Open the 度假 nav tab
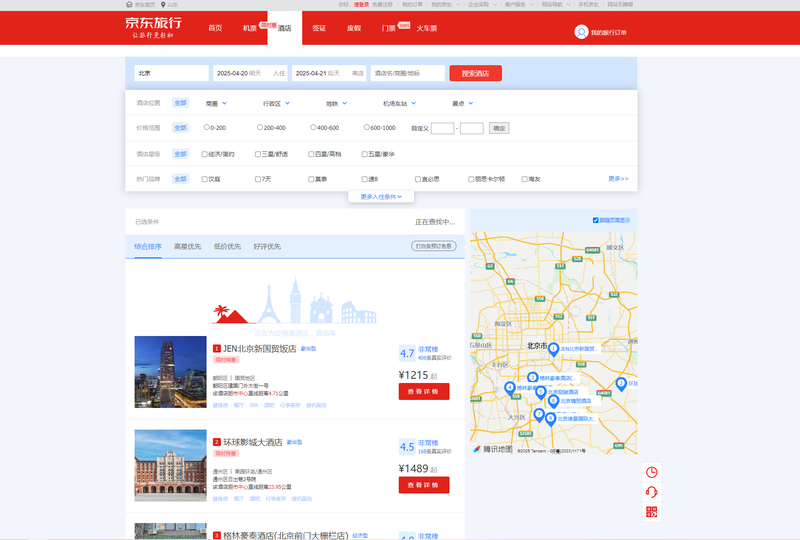 [x=354, y=28]
